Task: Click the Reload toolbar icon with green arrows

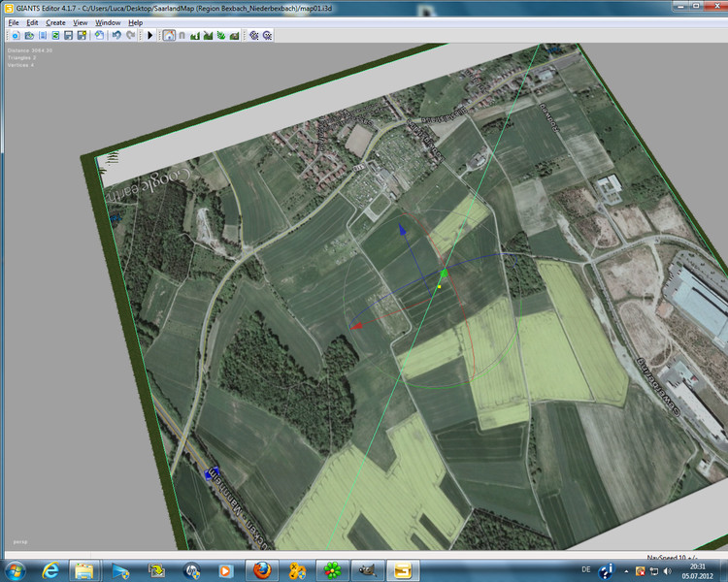Action: coord(55,35)
